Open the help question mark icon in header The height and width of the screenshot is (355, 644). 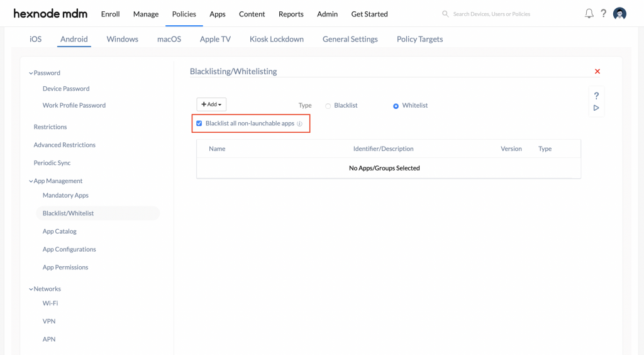point(604,14)
